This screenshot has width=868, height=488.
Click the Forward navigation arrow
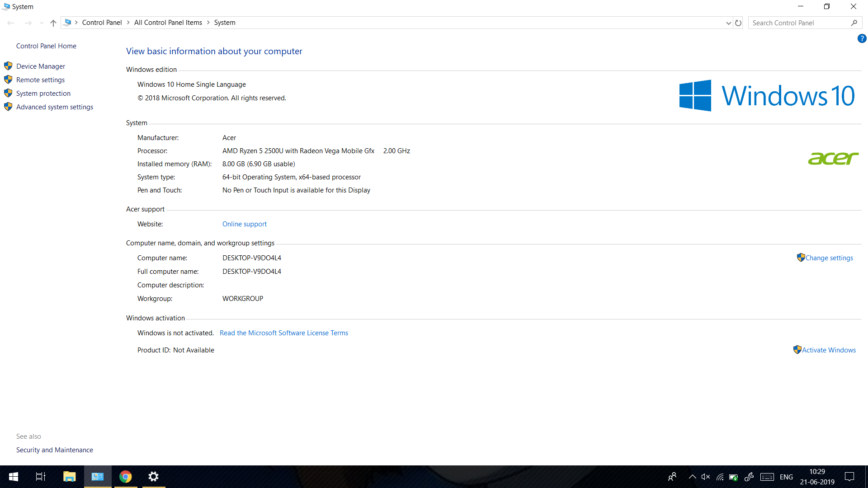coord(28,23)
